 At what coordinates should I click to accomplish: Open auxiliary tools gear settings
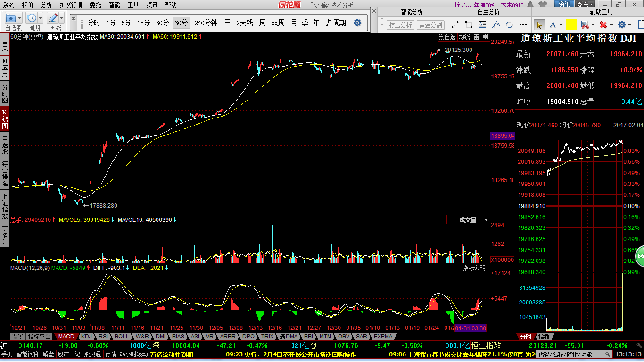[622, 25]
